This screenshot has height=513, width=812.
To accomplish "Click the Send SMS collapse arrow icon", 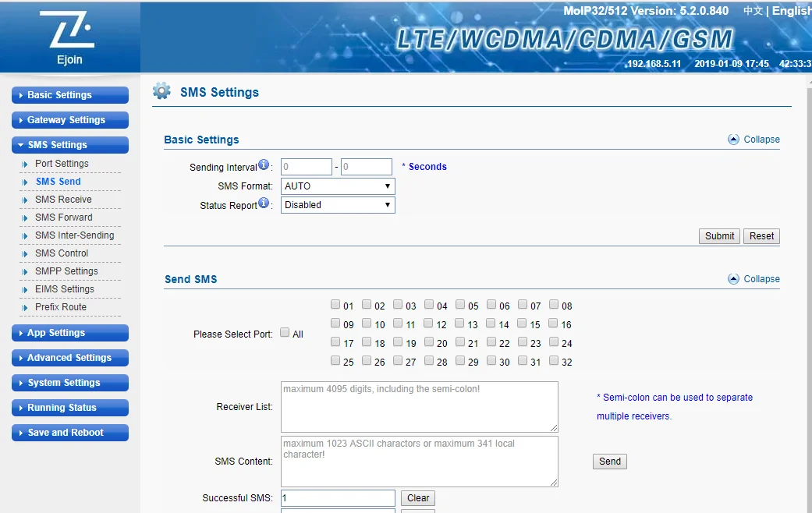I will (733, 279).
